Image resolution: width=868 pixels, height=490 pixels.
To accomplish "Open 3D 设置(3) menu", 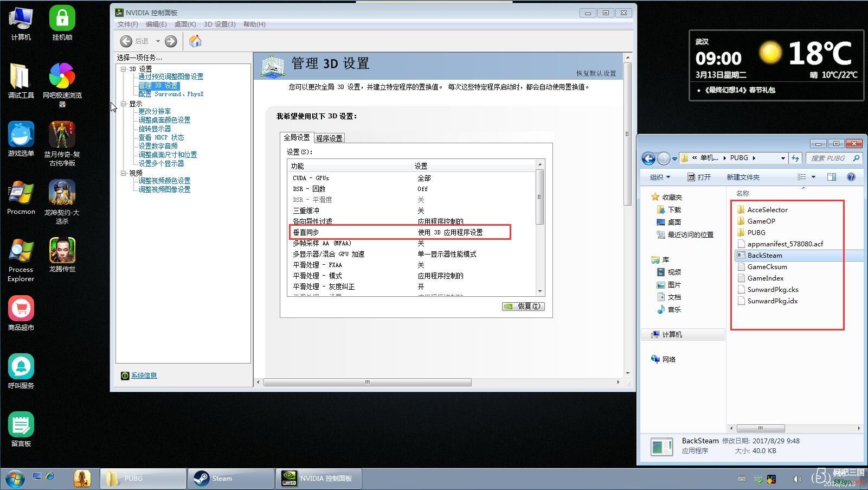I will [x=220, y=24].
